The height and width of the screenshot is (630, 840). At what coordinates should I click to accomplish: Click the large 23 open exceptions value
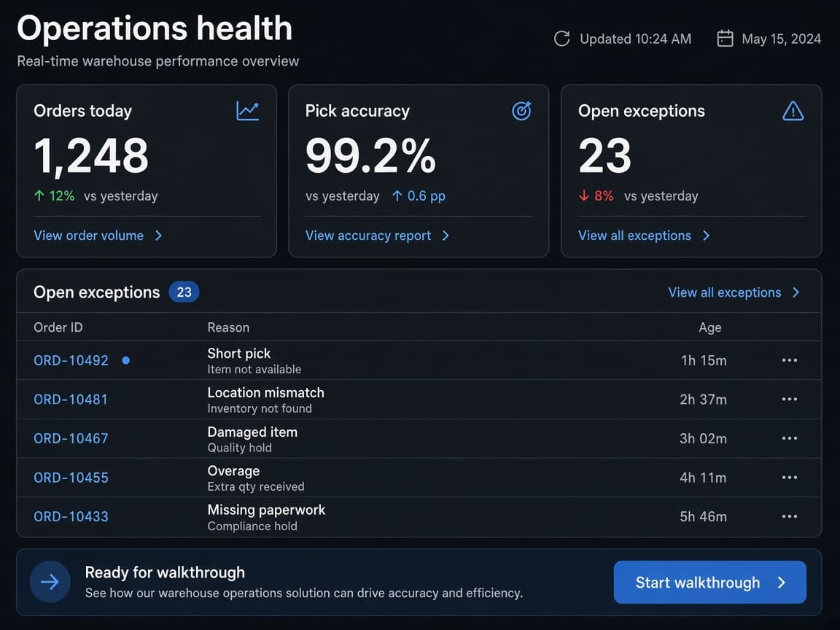tap(604, 156)
